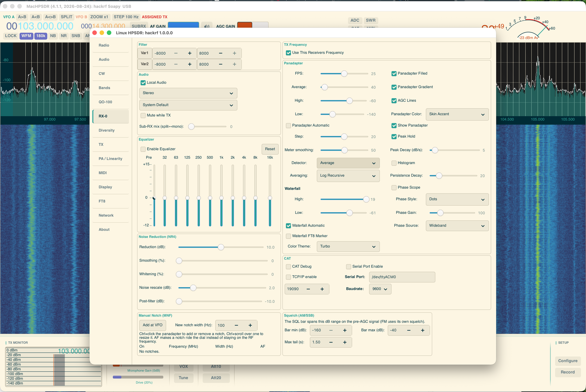Go to the Bands tab
Screen dimensions: 586x392
(x=111, y=88)
